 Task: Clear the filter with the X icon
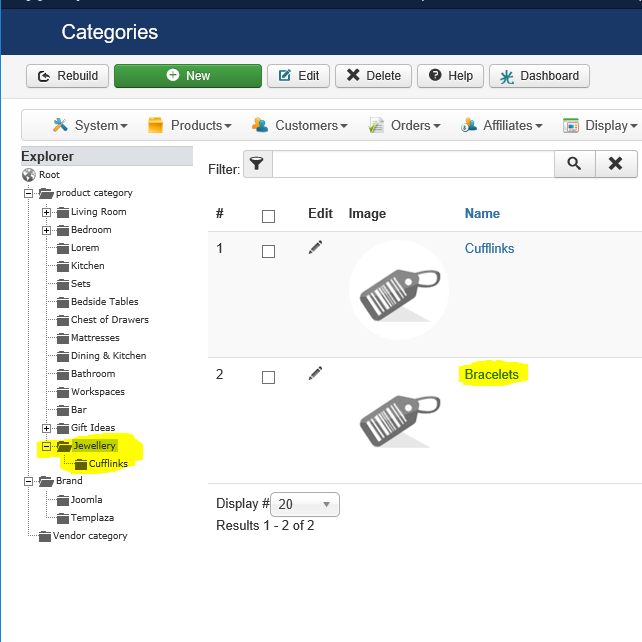pyautogui.click(x=615, y=164)
